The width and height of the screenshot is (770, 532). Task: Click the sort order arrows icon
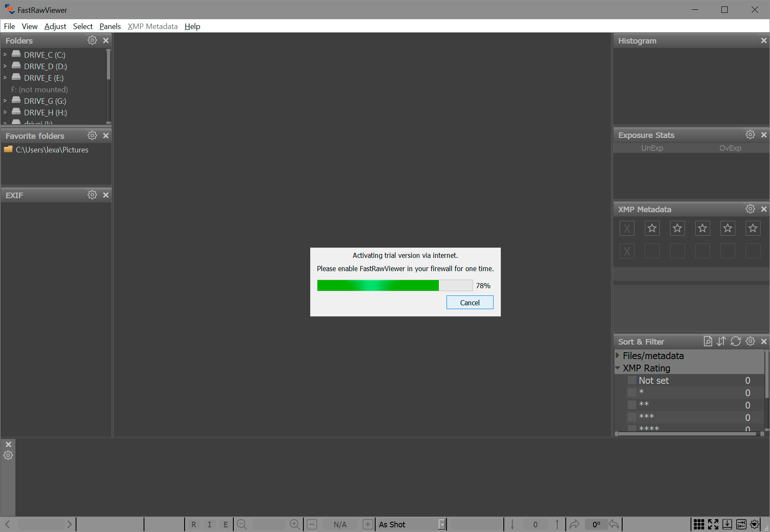tap(721, 342)
